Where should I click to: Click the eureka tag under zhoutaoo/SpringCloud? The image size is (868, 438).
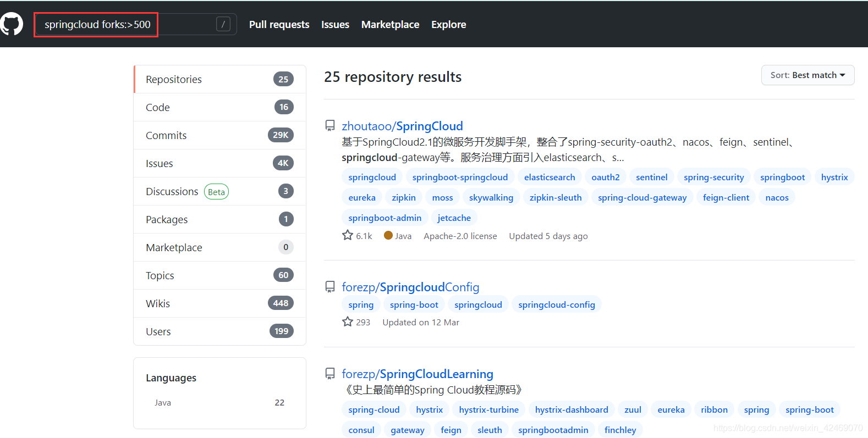(x=362, y=197)
